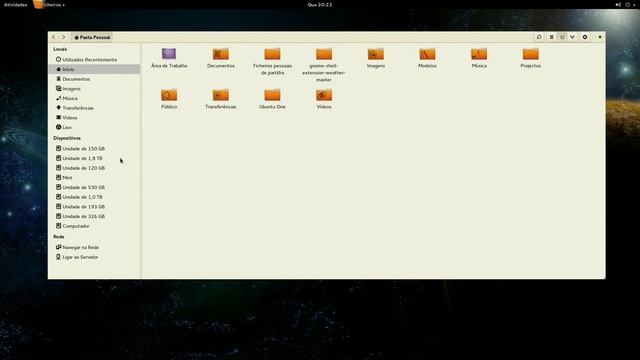The image size is (640, 360).
Task: Open Unidade de 1,0 TB drive
Action: pyautogui.click(x=94, y=197)
